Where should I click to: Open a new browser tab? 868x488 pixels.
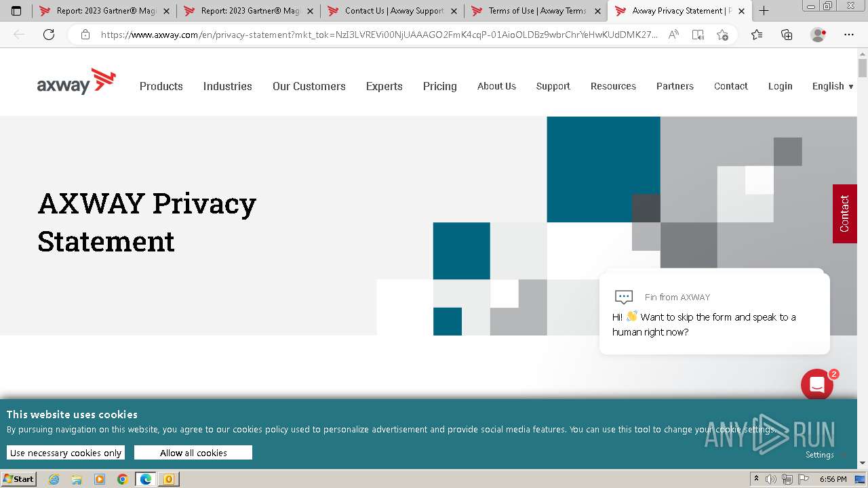pyautogui.click(x=764, y=11)
